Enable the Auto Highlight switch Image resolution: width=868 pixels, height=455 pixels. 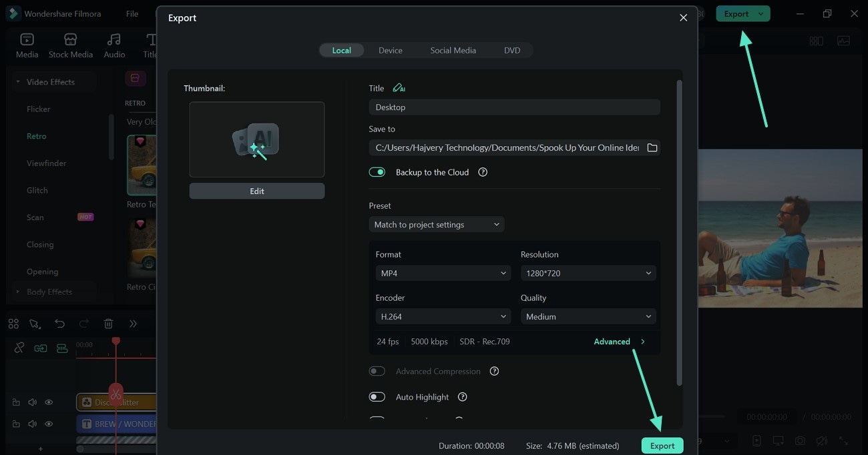(377, 397)
